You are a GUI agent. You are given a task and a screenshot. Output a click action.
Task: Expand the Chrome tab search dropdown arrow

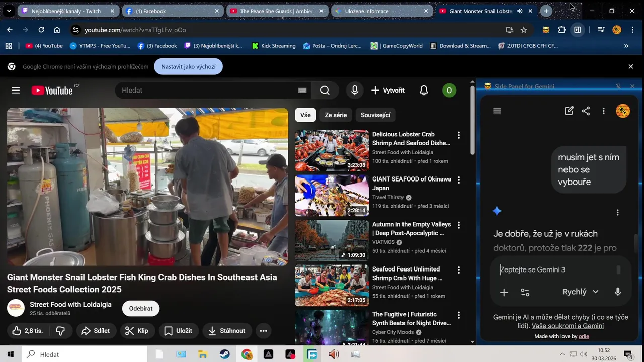[x=9, y=11]
